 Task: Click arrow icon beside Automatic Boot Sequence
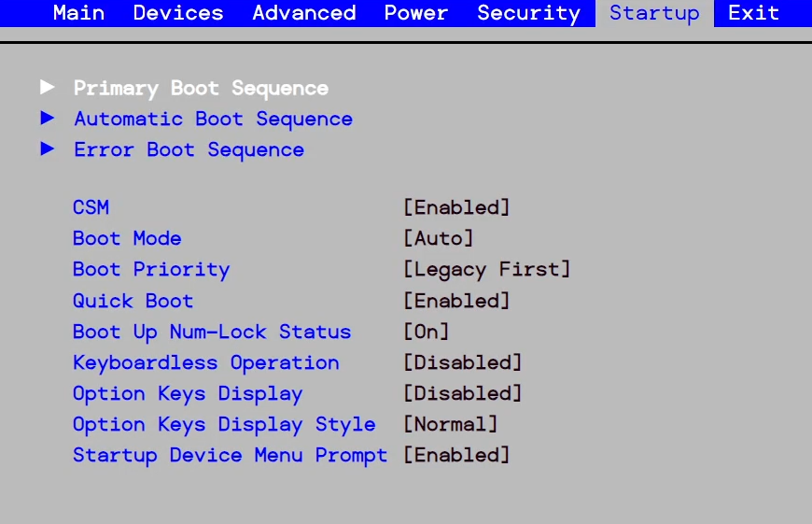[48, 119]
